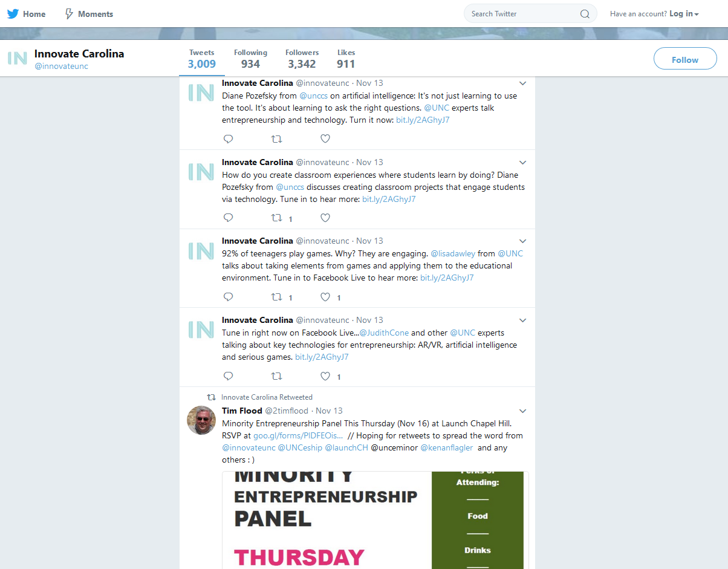Follow Innovate Carolina with the Follow button

(x=685, y=59)
